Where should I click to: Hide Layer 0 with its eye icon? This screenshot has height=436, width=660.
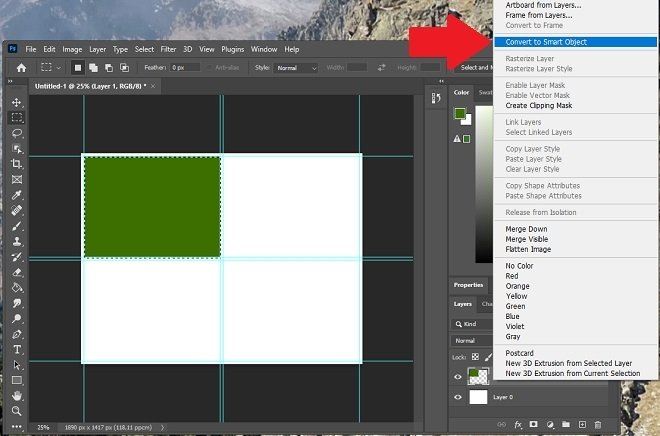coord(458,397)
